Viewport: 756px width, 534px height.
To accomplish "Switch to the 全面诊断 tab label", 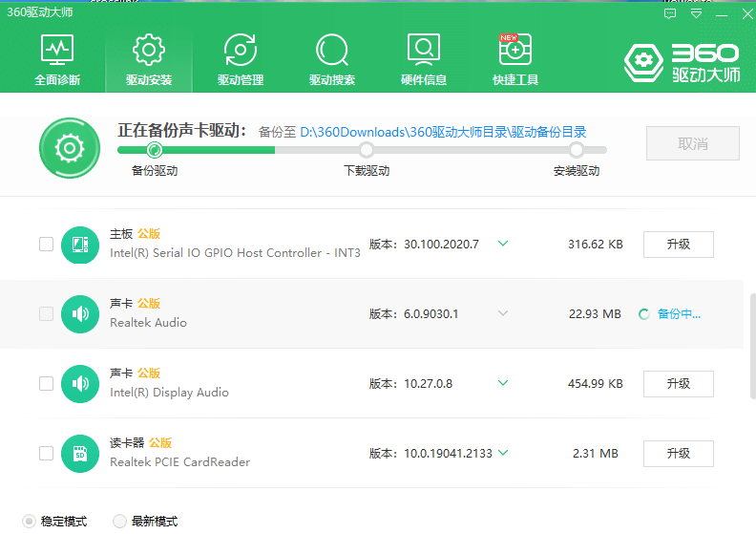I will 57,79.
